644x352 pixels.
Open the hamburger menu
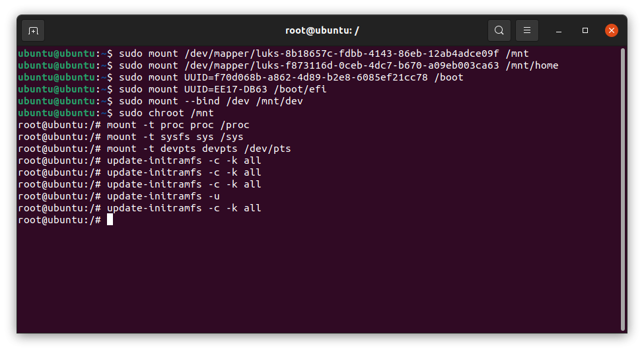tap(527, 30)
